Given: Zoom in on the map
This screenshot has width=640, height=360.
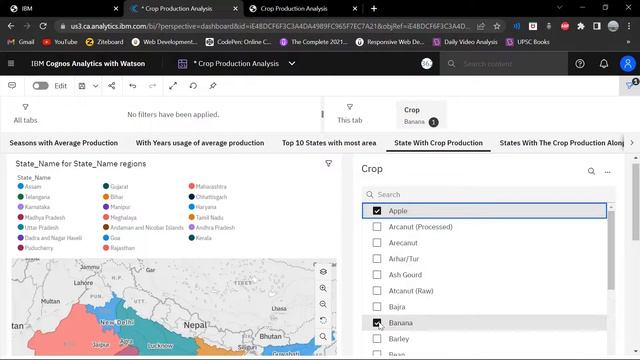Looking at the screenshot, I should click(x=323, y=288).
